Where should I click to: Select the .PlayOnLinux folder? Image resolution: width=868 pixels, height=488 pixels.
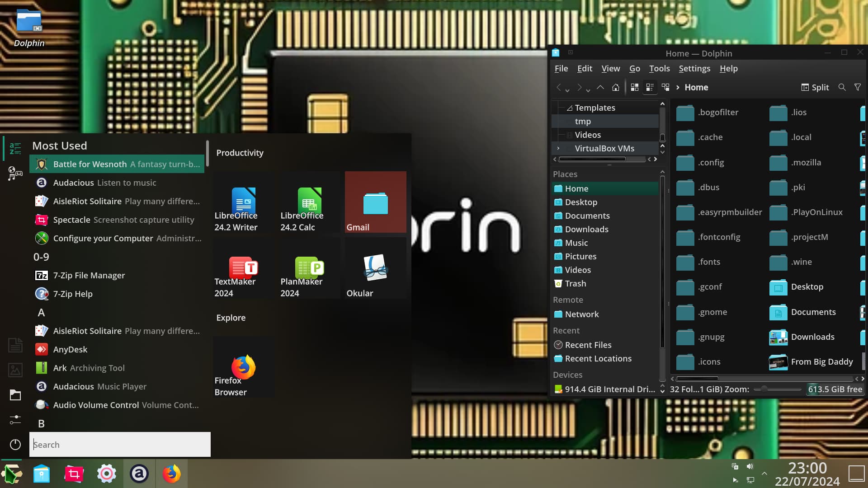click(x=806, y=212)
